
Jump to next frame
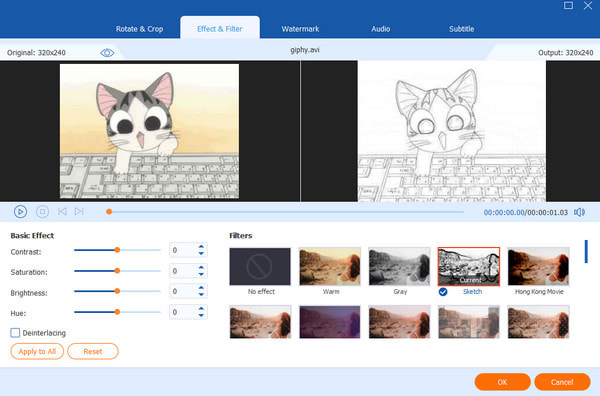click(79, 212)
